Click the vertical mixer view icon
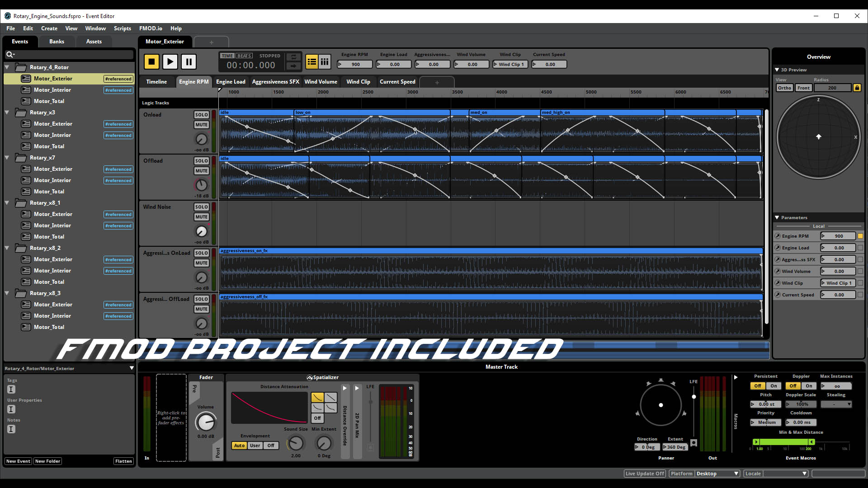Image resolution: width=868 pixels, height=488 pixels. pos(325,62)
